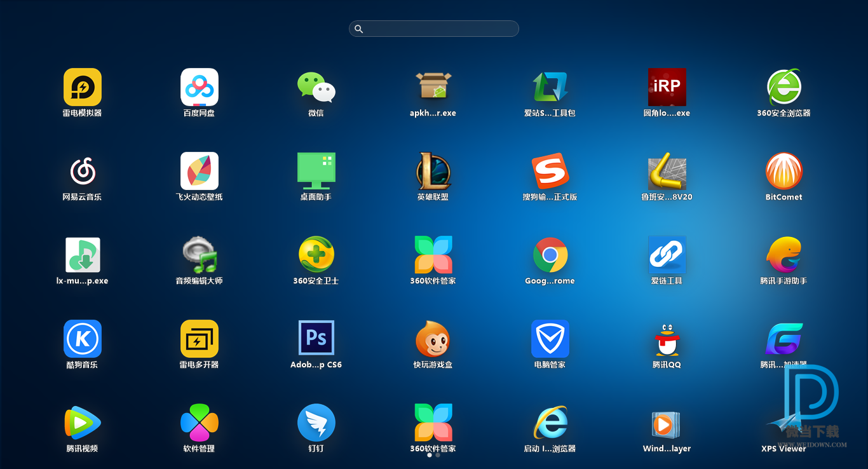Launch 爱链工具 chain-link icon
The height and width of the screenshot is (469, 868).
667,255
